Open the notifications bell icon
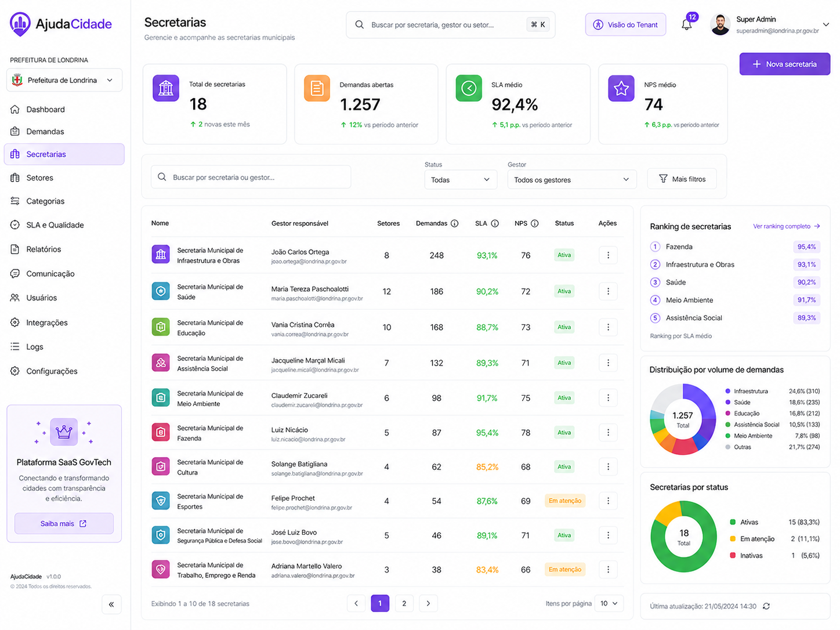840x630 pixels. pyautogui.click(x=687, y=24)
